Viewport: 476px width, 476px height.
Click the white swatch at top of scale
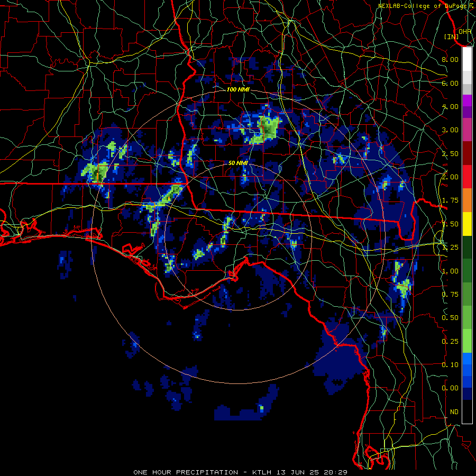point(467,59)
